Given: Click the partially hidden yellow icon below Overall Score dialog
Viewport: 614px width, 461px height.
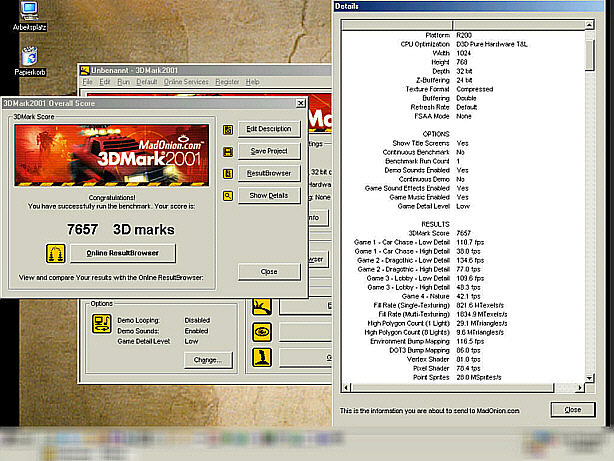Looking at the screenshot, I should 262,307.
